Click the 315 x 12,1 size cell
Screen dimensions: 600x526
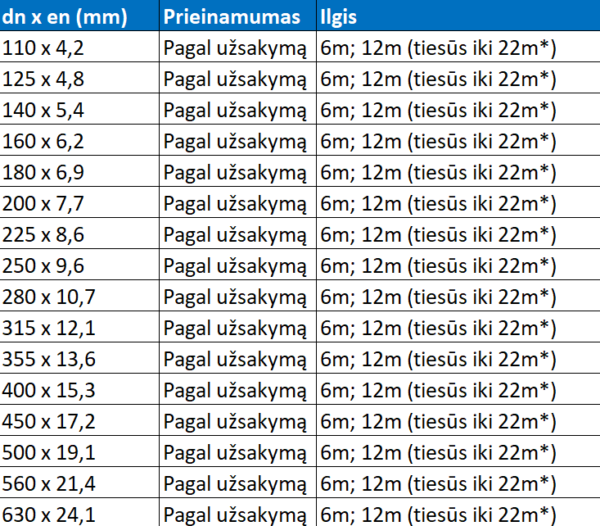(79, 327)
